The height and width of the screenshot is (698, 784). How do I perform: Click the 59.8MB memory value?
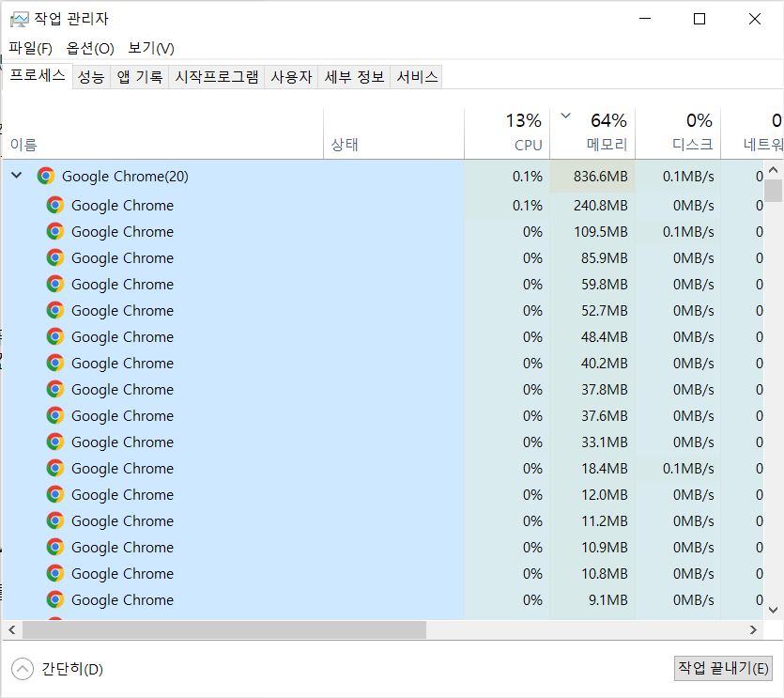click(x=604, y=285)
